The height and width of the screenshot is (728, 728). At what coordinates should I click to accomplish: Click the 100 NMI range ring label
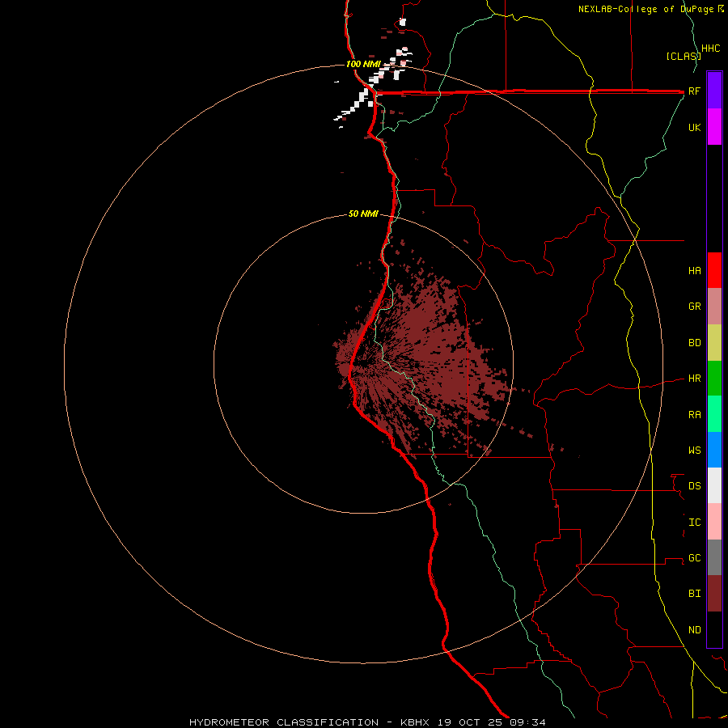tap(363, 64)
